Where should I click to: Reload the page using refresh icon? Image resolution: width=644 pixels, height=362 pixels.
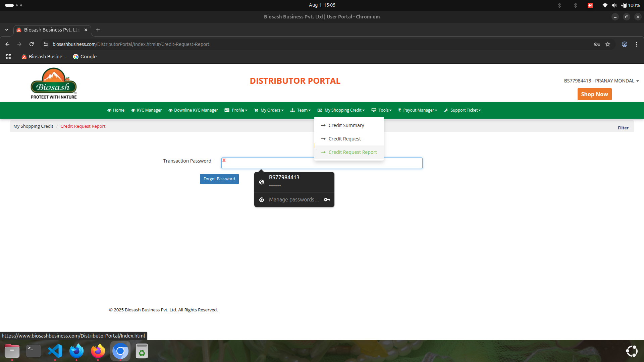(32, 44)
